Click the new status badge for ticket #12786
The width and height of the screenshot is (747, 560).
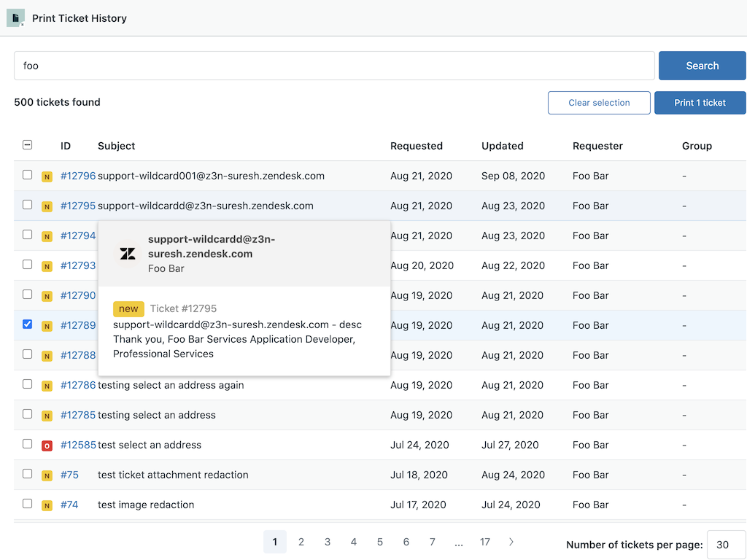click(47, 386)
